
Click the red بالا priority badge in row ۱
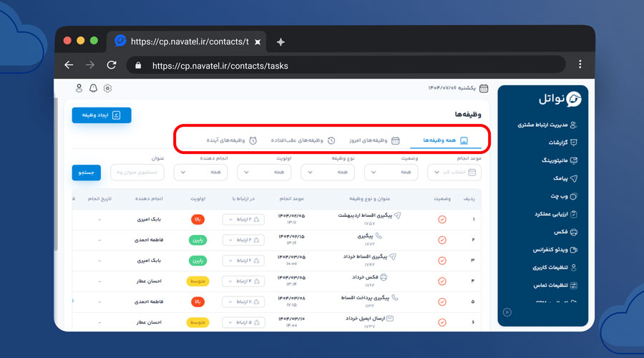[x=197, y=220]
